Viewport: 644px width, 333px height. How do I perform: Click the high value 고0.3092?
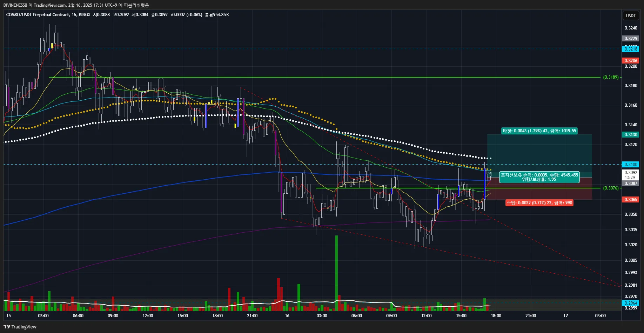121,15
